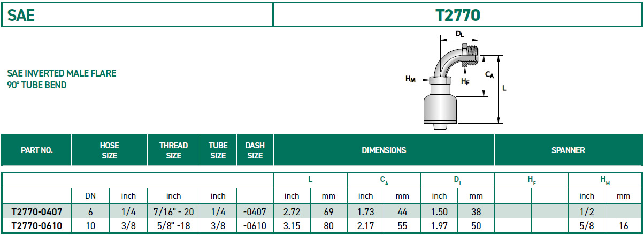Click the CA inch value 1.73
Screen dimensions: 644x235
click(365, 212)
